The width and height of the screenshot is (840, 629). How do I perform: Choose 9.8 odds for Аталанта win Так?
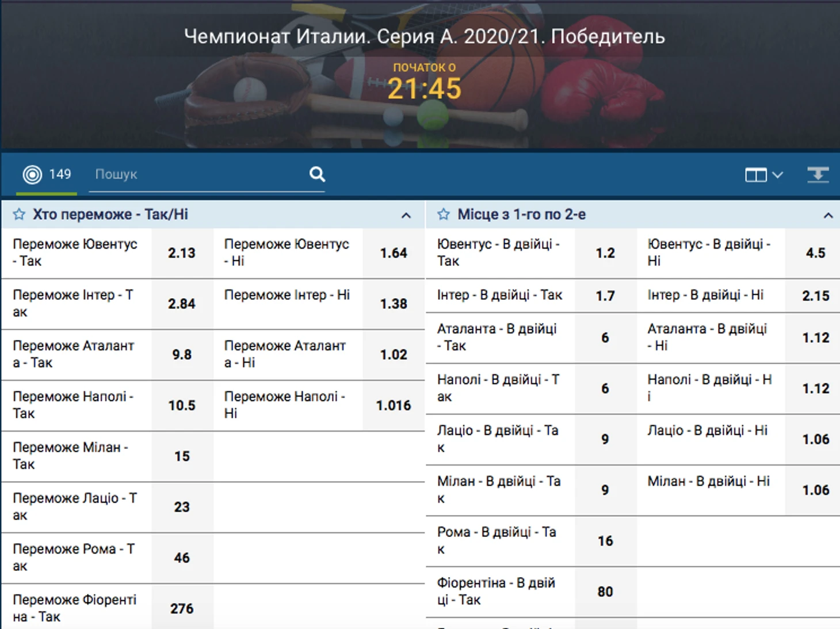pyautogui.click(x=182, y=354)
